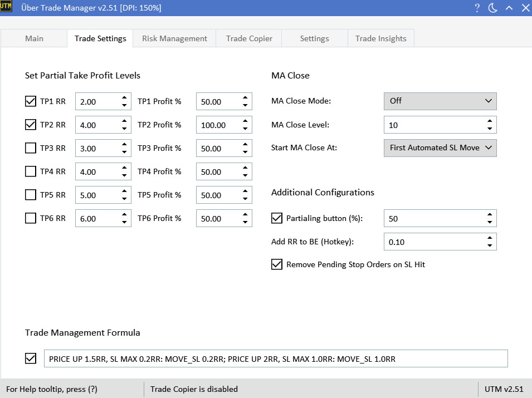Screen dimensions: 532x398
Task: Select the Trade Settings tab
Action: [100, 38]
